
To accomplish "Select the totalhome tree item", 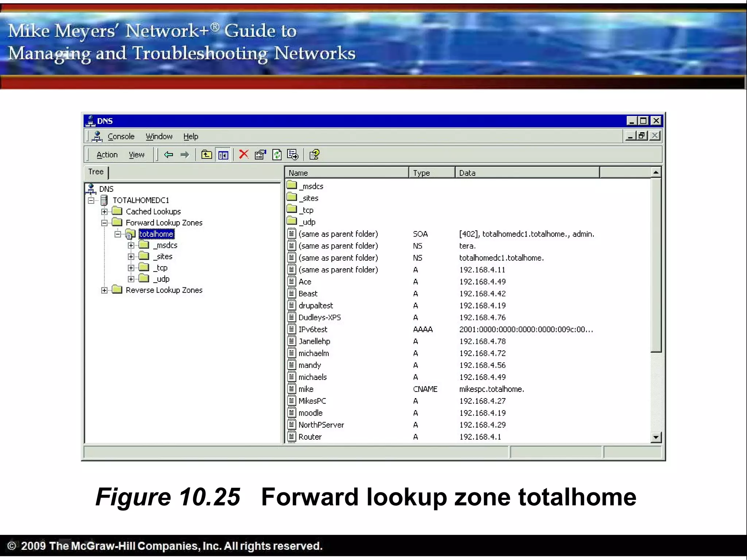I will pos(156,234).
